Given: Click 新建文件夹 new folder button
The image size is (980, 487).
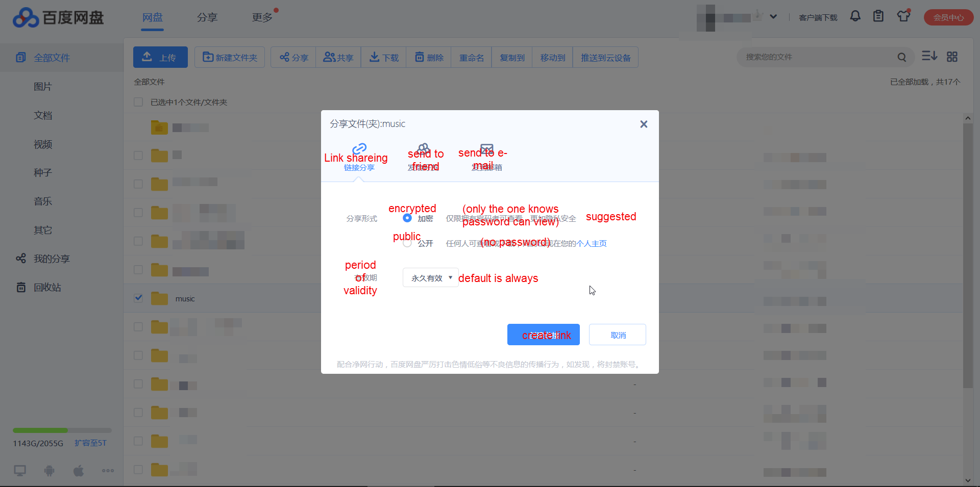Looking at the screenshot, I should click(x=230, y=57).
